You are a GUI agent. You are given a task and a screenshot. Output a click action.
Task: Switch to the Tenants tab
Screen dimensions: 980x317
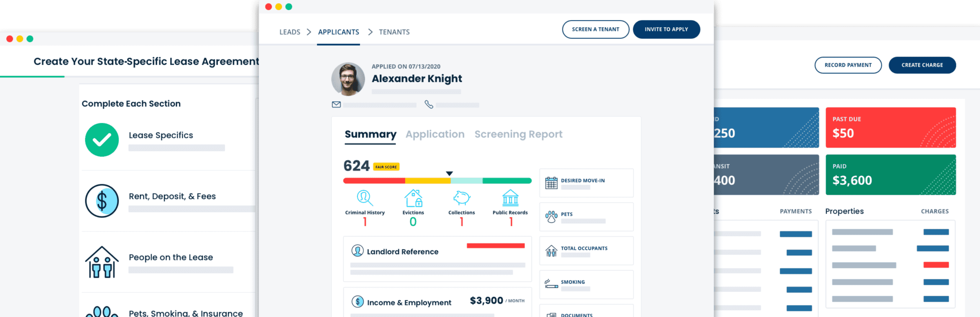tap(394, 32)
